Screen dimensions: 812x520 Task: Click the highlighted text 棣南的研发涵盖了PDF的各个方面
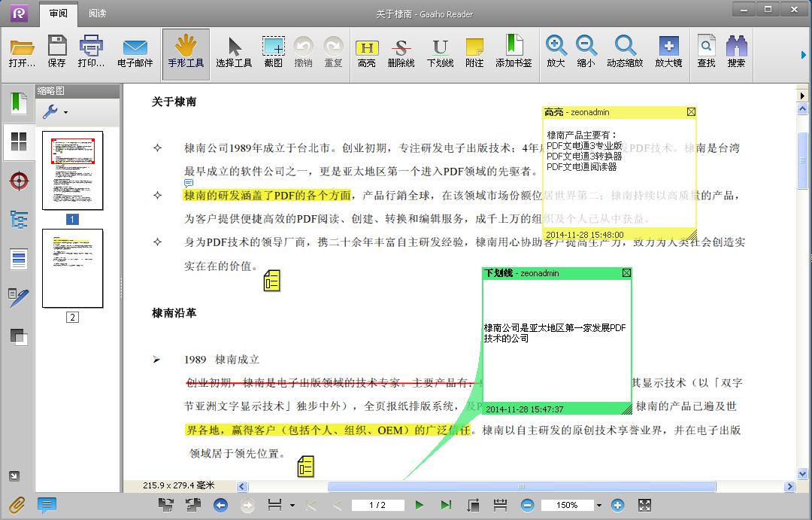(267, 196)
